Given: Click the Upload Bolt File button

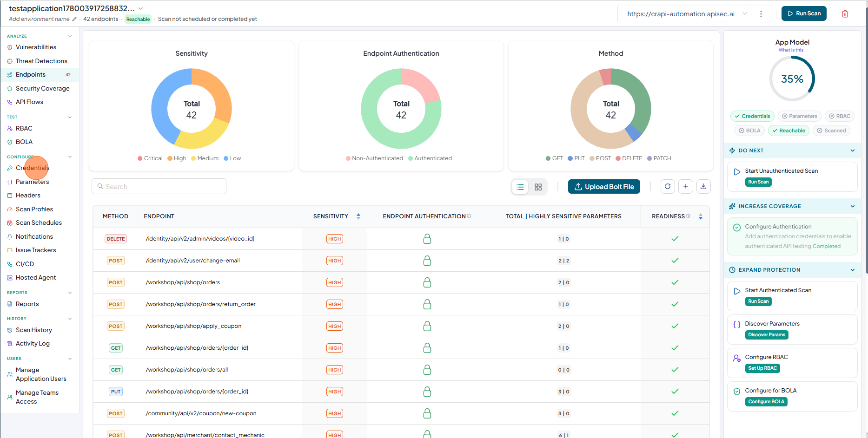Looking at the screenshot, I should point(604,187).
